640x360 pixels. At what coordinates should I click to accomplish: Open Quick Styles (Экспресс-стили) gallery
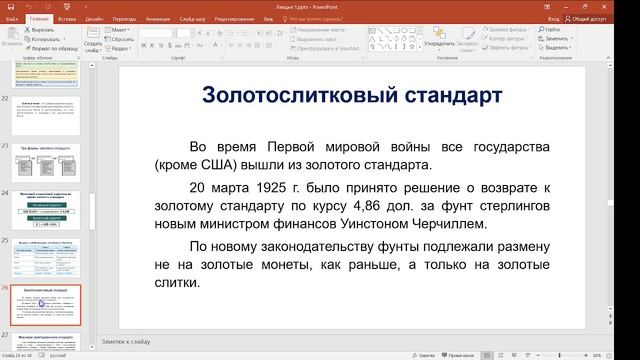[x=467, y=39]
